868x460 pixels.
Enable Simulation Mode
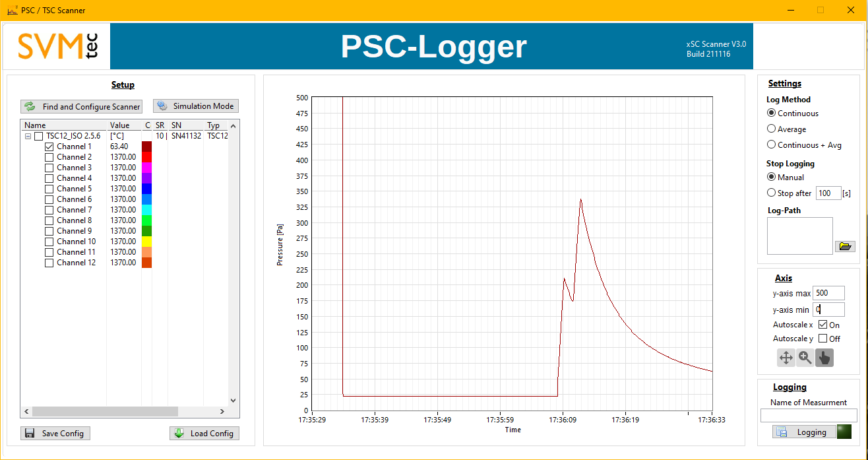196,106
